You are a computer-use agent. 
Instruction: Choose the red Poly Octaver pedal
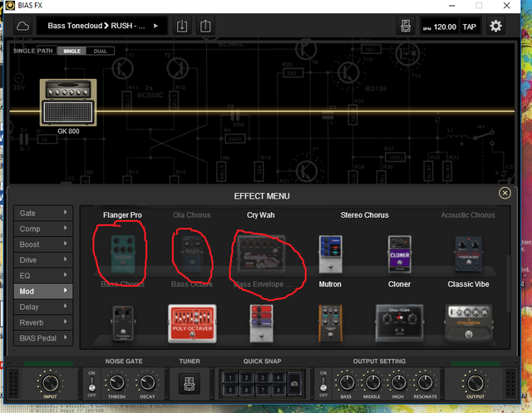click(x=192, y=323)
